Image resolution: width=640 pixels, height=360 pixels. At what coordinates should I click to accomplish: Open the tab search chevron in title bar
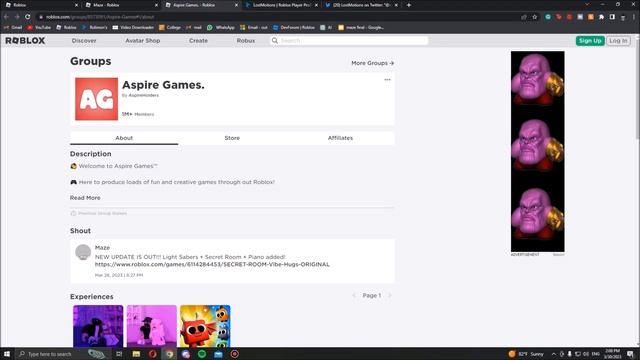pos(587,4)
